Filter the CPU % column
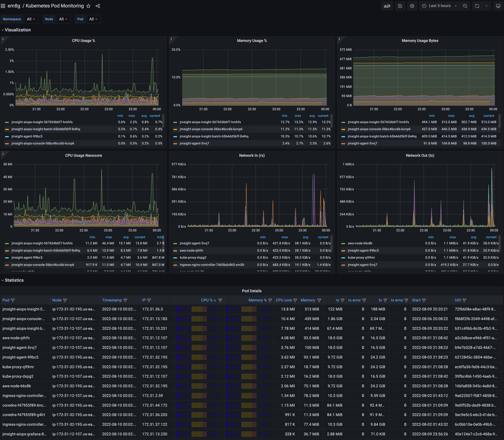504x440 pixels. (x=220, y=300)
